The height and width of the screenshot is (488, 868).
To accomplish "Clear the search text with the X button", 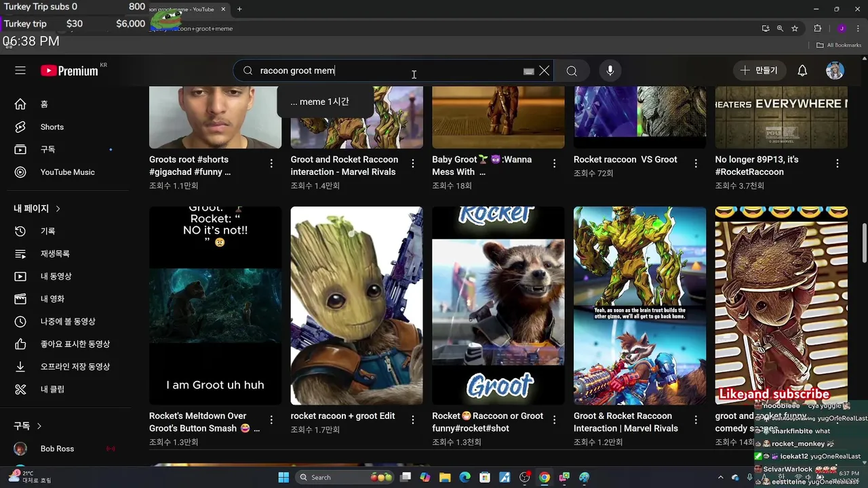I will (544, 70).
